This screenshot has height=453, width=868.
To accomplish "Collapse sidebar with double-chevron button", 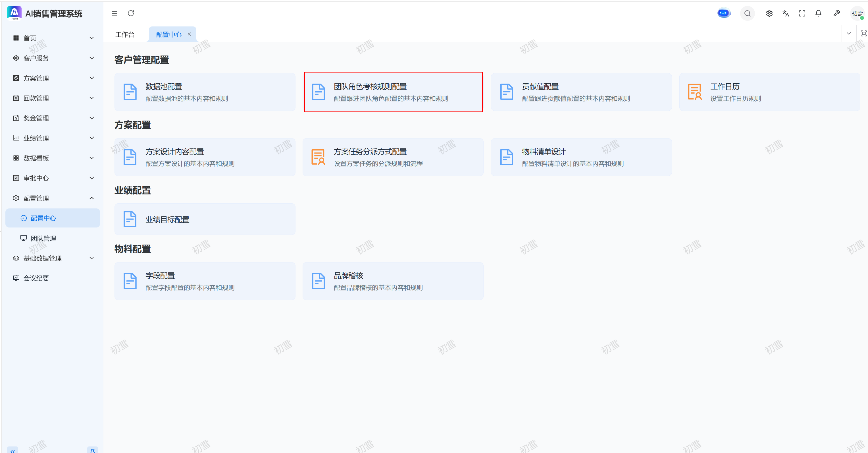I will pyautogui.click(x=13, y=450).
